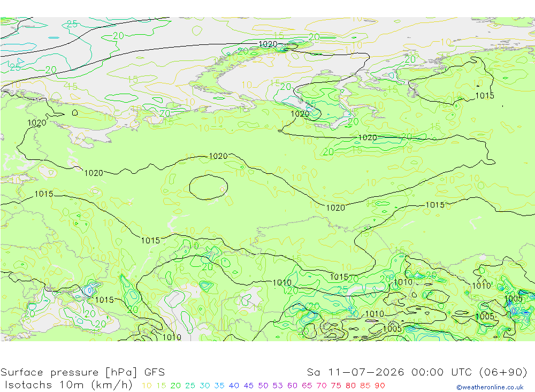Select the '80' legend value
Viewport: 535px width, 392px height.
click(350, 386)
